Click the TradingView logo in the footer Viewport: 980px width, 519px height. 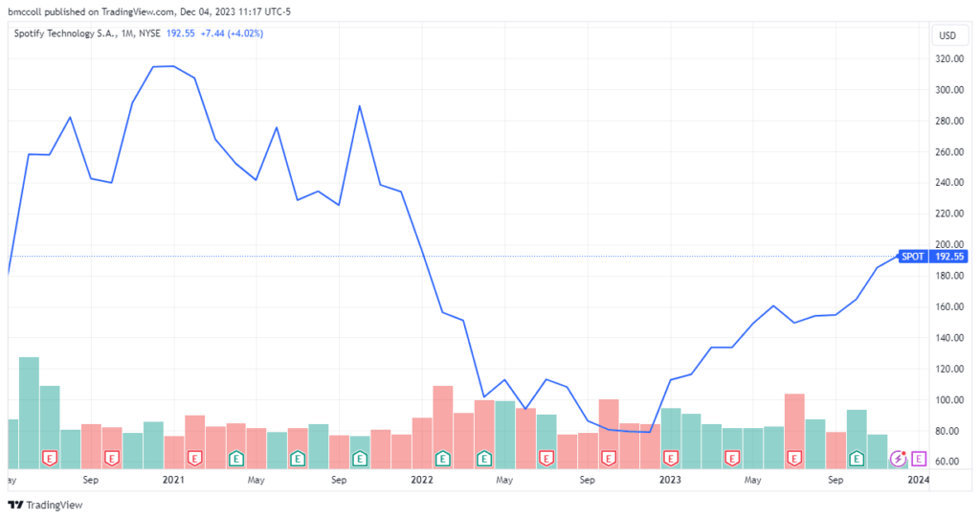pyautogui.click(x=45, y=505)
